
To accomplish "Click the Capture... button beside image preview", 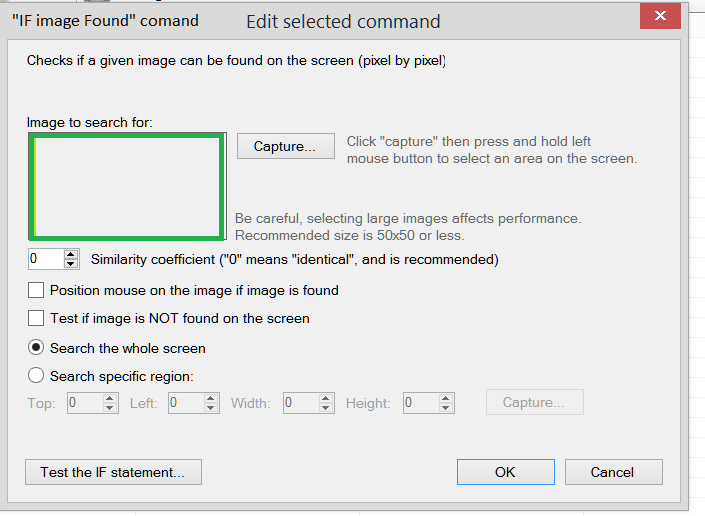I will coord(285,146).
